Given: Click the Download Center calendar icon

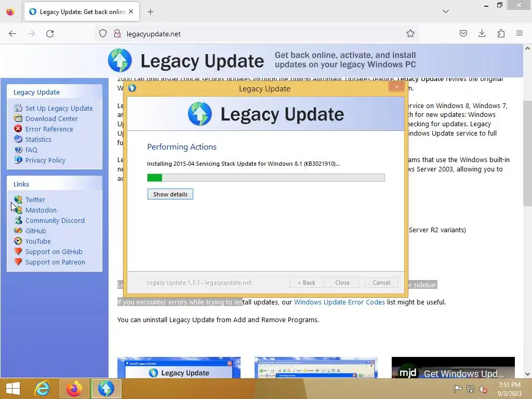Looking at the screenshot, I should 18,118.
